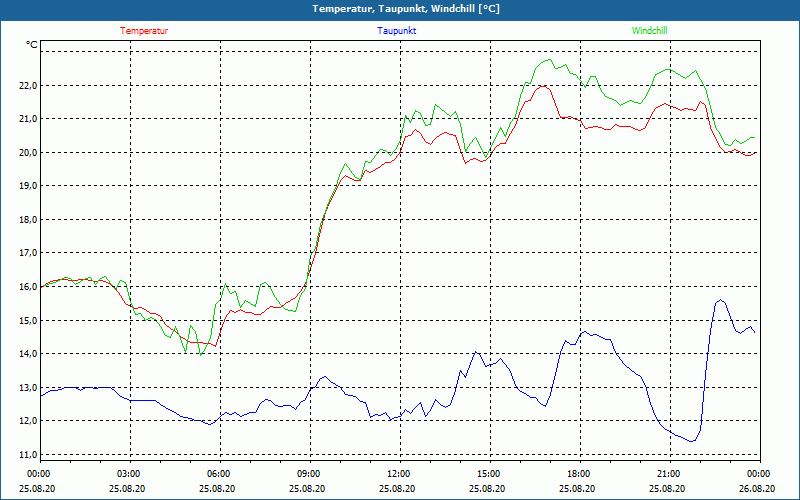Viewport: 800px width, 500px height.
Task: Click the '25.08.20' date beneath 12:00
Action: point(397,488)
